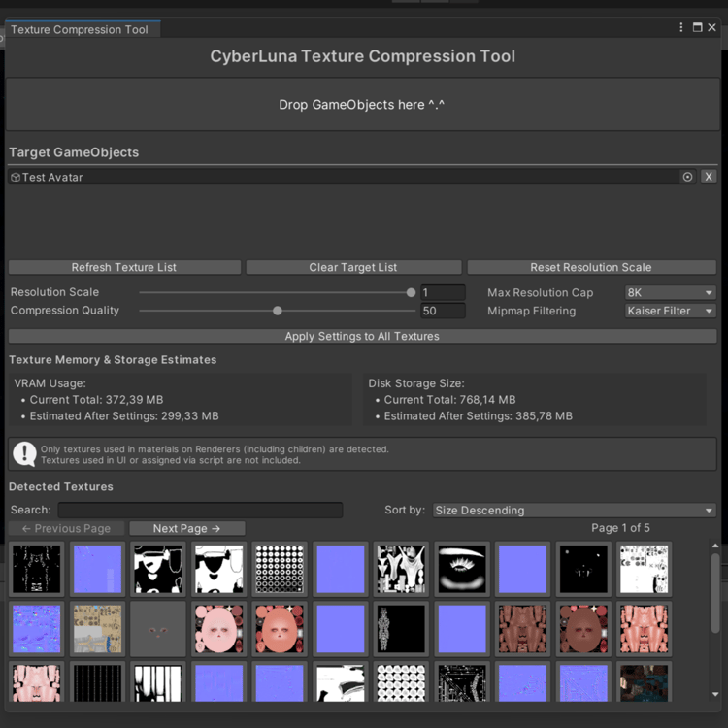Click Apply Settings to All Textures
This screenshot has width=728, height=728.
[362, 336]
